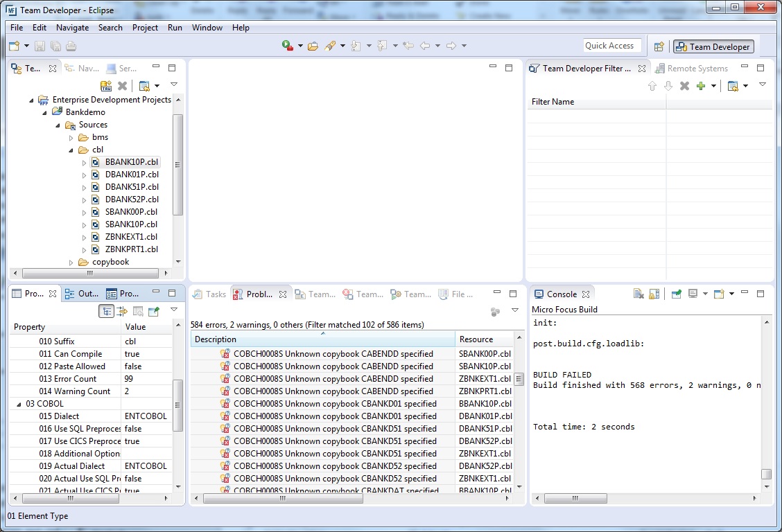Toggle Pin to Selection in Properties view
The image size is (782, 532).
pos(154,311)
